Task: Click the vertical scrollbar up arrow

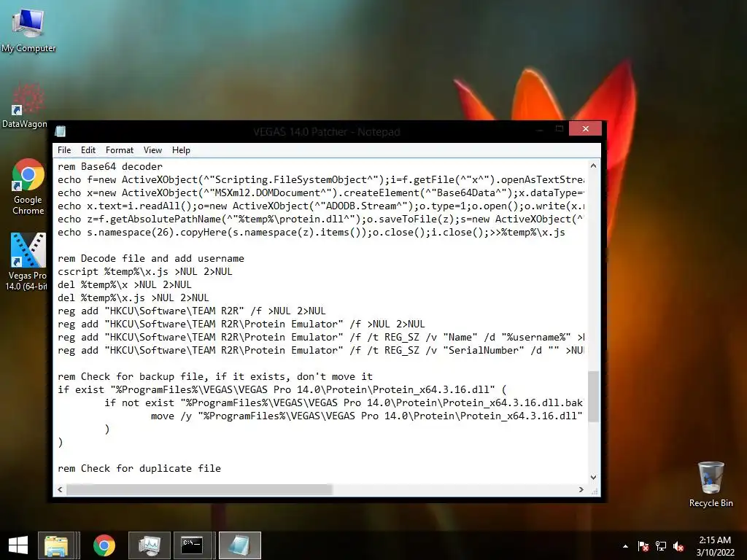Action: (x=594, y=166)
